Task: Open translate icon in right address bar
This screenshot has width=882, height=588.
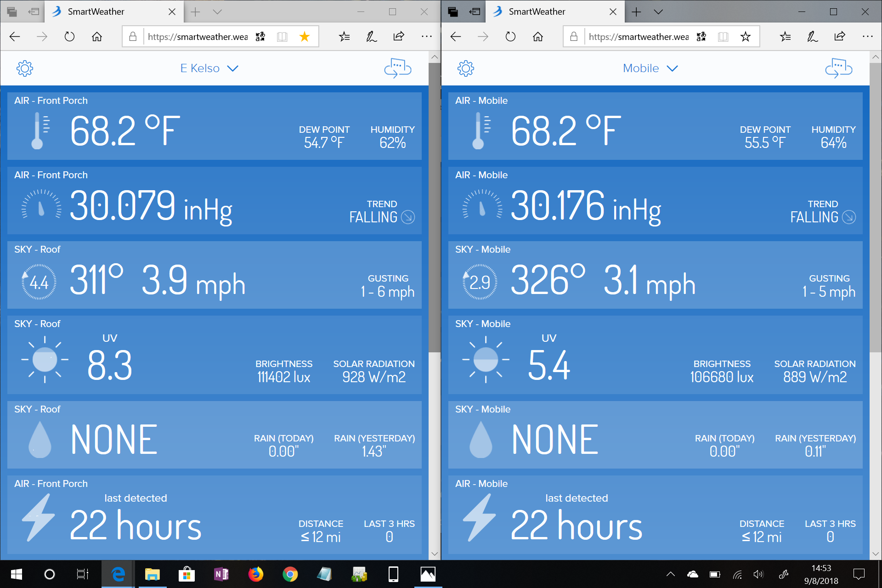Action: pyautogui.click(x=701, y=37)
